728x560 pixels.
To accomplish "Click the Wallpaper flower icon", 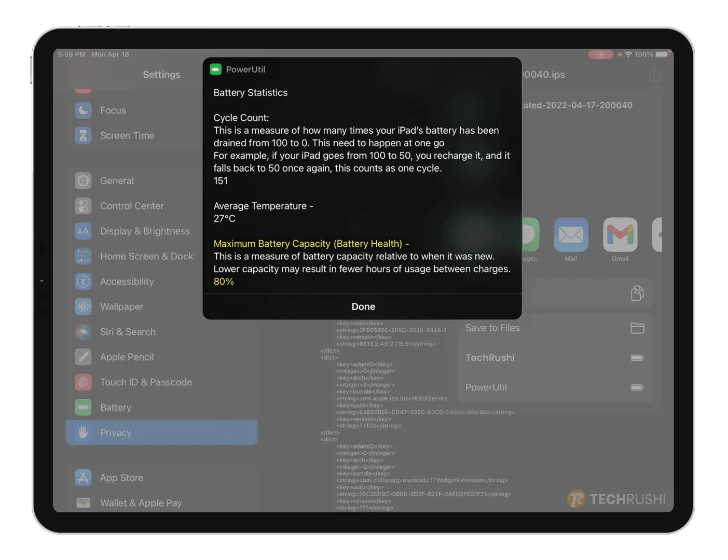I will coord(83,306).
